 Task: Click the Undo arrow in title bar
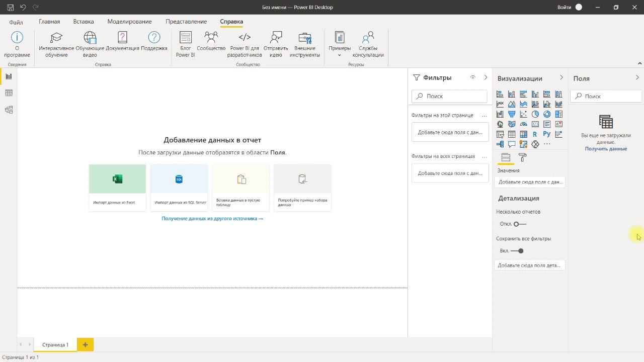coord(23,8)
